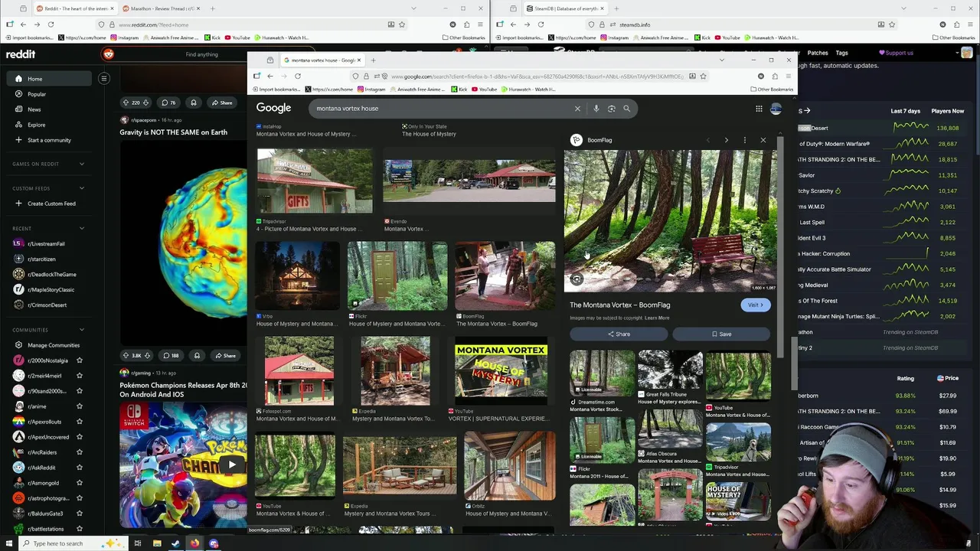
Task: Open Tags in SteamDB top menu
Action: 841,53
